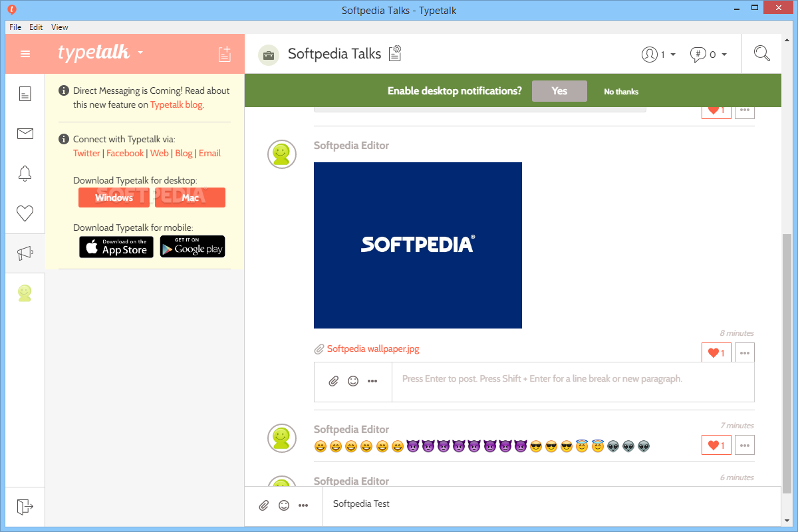Open the hamburger menu in the sidebar header
This screenshot has height=532, width=798.
tap(25, 54)
